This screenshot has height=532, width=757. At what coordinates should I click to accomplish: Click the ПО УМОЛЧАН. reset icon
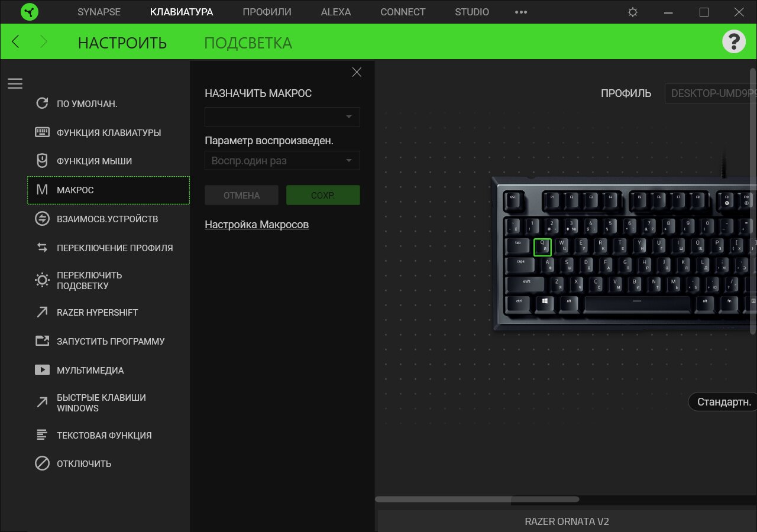(42, 103)
